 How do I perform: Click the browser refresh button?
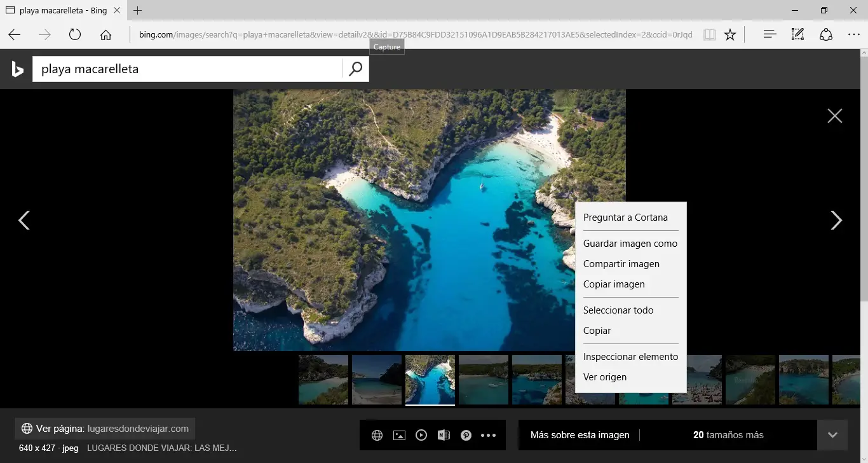[x=75, y=34]
